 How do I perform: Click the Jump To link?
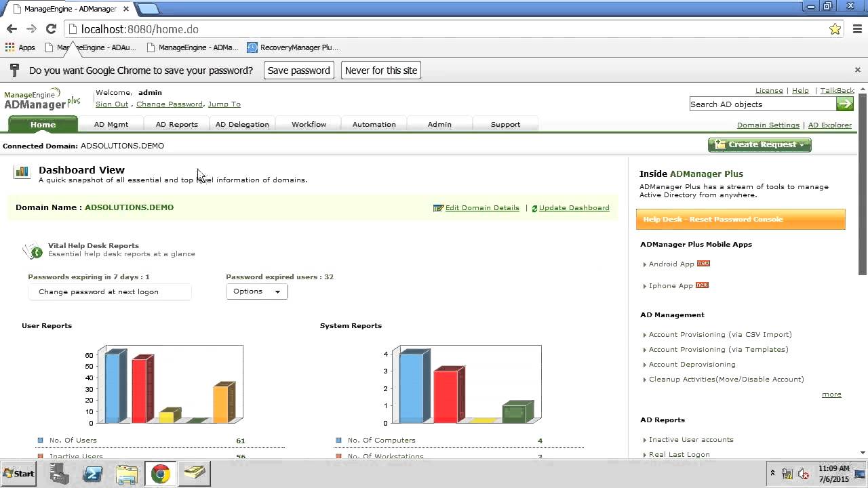coord(224,104)
